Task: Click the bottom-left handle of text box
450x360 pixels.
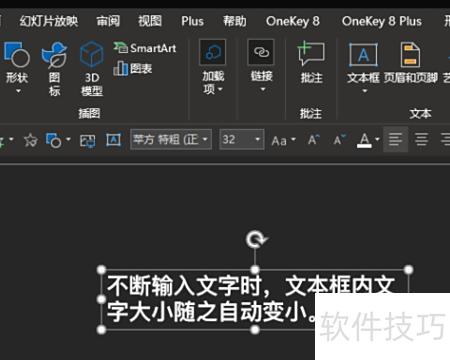Action: [x=101, y=330]
